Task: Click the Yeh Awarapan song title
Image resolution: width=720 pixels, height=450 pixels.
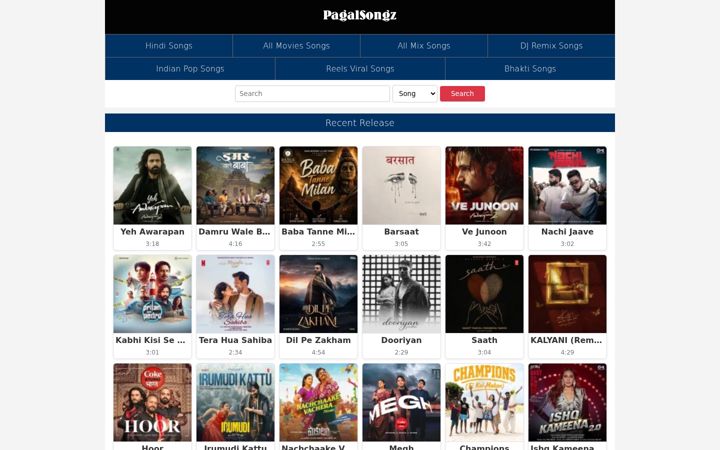Action: (x=152, y=232)
